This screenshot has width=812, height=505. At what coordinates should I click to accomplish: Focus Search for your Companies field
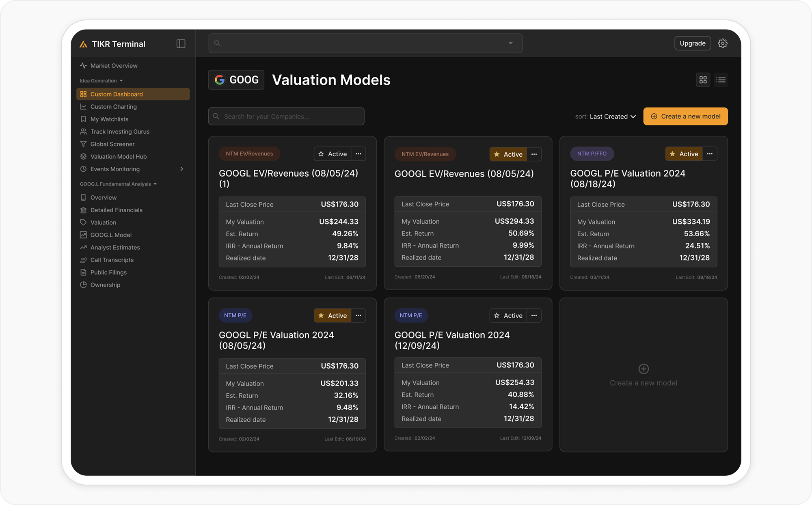pyautogui.click(x=286, y=117)
